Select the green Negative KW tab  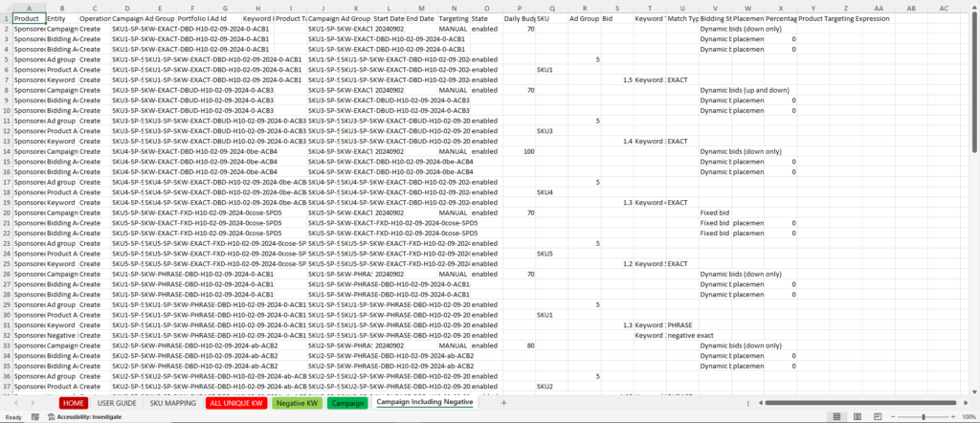297,403
